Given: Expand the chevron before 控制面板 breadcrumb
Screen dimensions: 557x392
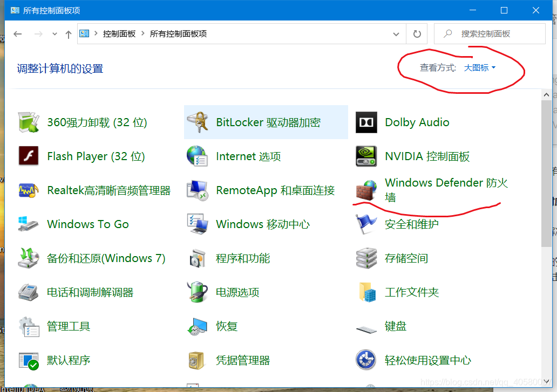Looking at the screenshot, I should pos(96,33).
